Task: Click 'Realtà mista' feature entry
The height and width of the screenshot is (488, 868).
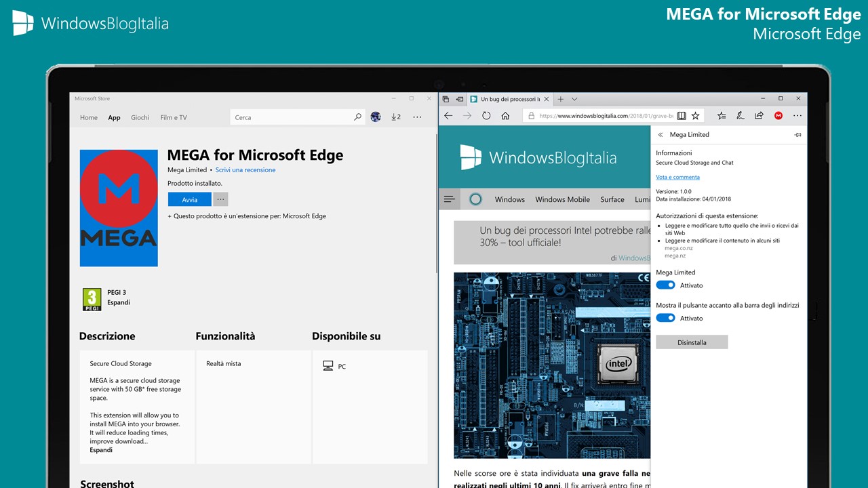Action: coord(223,364)
